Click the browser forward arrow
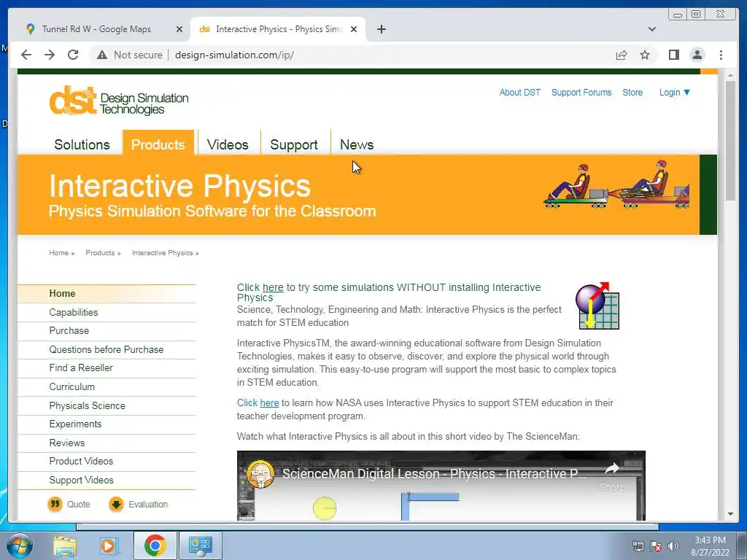The image size is (747, 560). (50, 55)
